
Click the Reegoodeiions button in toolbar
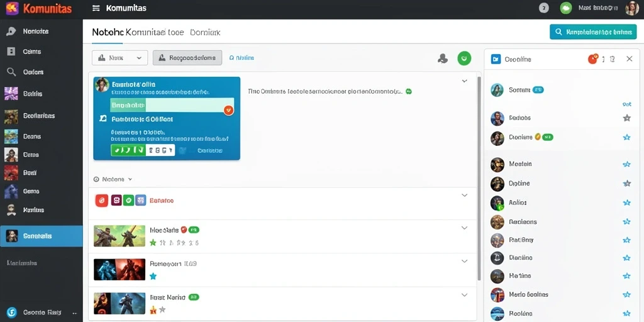tap(187, 58)
